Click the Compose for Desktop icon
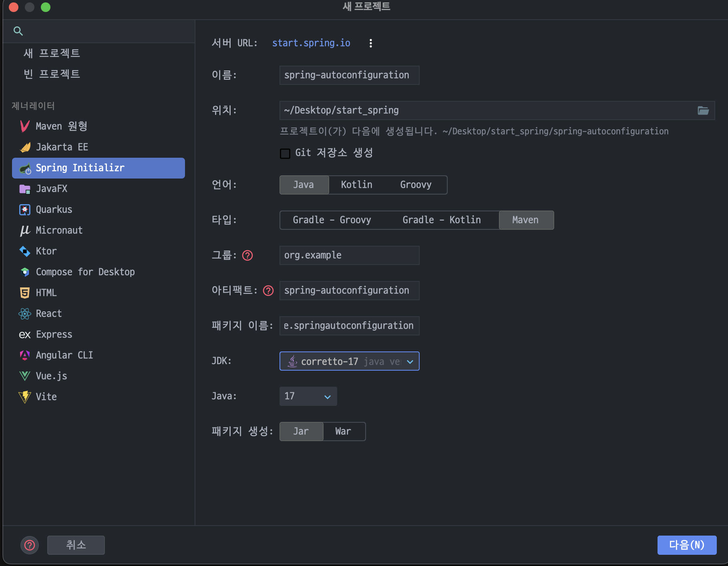 [25, 272]
